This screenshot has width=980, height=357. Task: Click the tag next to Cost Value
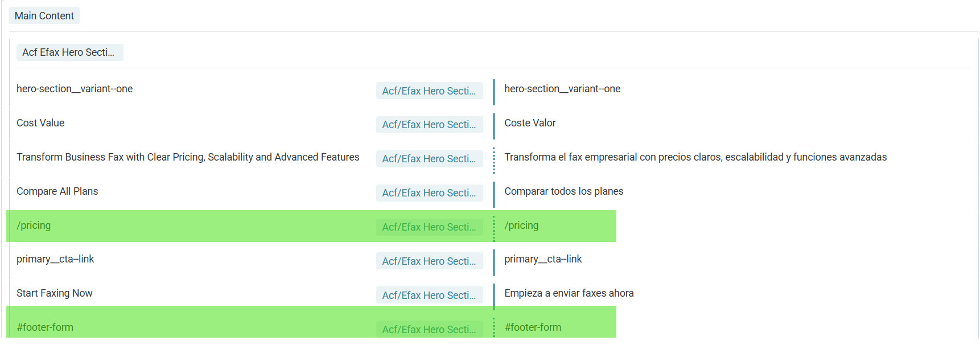pos(429,125)
